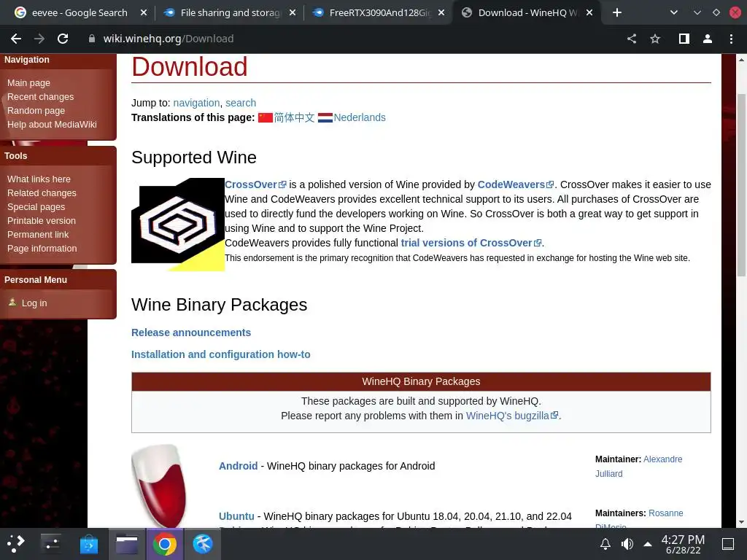747x560 pixels.
Task: Close the Download - WineHQ tab
Action: pos(589,13)
